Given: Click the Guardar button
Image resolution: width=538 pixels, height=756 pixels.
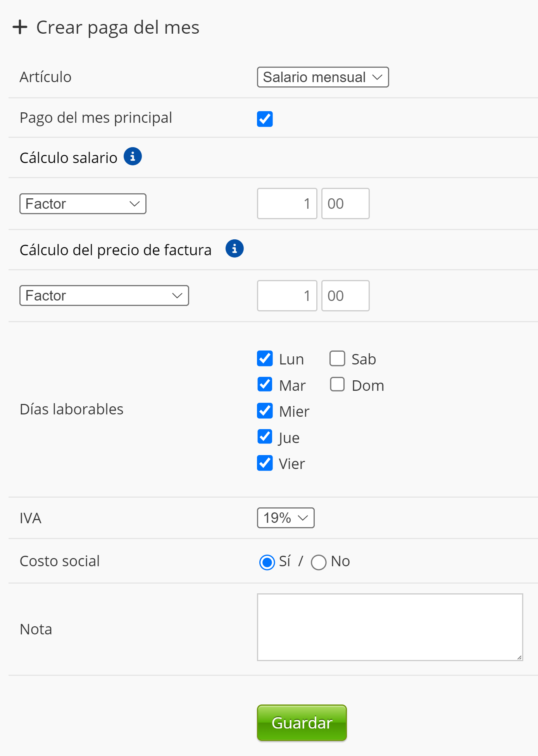Looking at the screenshot, I should [x=302, y=723].
